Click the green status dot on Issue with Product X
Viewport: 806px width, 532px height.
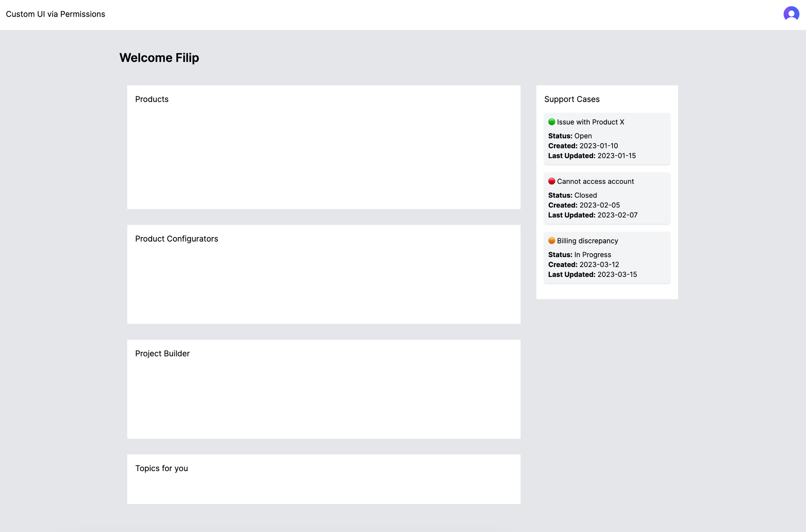pyautogui.click(x=552, y=122)
